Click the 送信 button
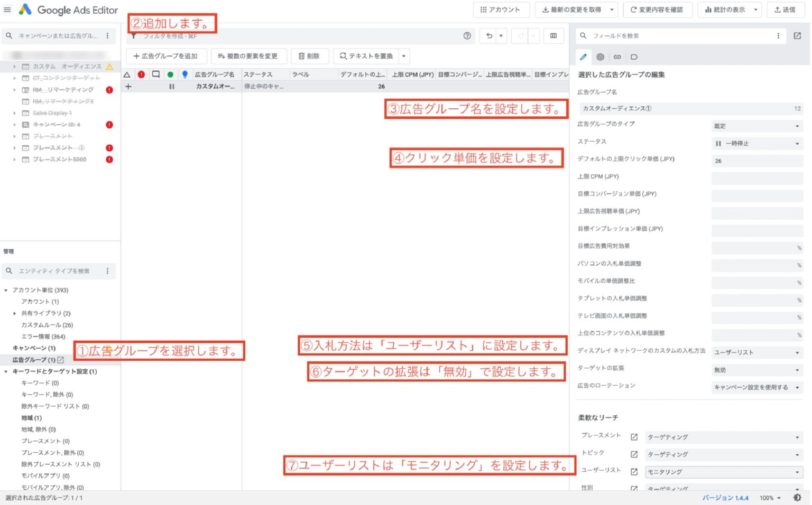The height and width of the screenshot is (505, 812). [785, 10]
